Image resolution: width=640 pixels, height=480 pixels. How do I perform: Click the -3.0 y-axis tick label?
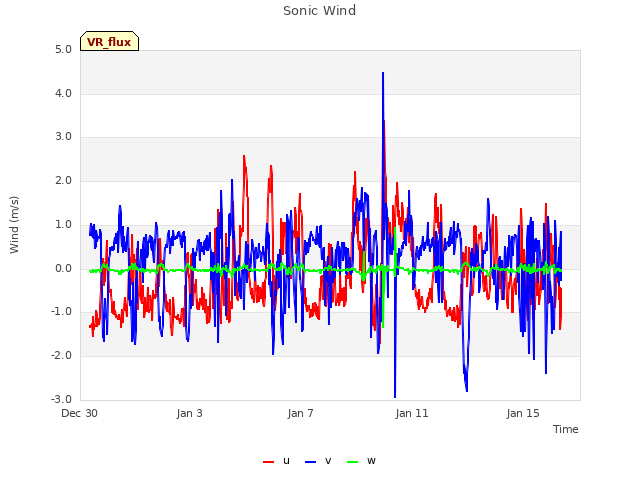point(61,399)
